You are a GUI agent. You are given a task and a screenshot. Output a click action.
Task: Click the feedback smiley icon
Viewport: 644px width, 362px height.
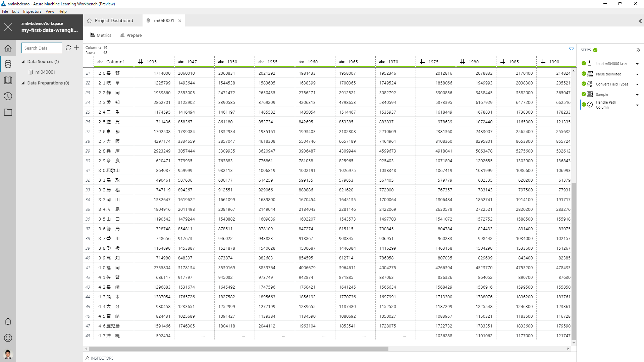[x=8, y=338]
